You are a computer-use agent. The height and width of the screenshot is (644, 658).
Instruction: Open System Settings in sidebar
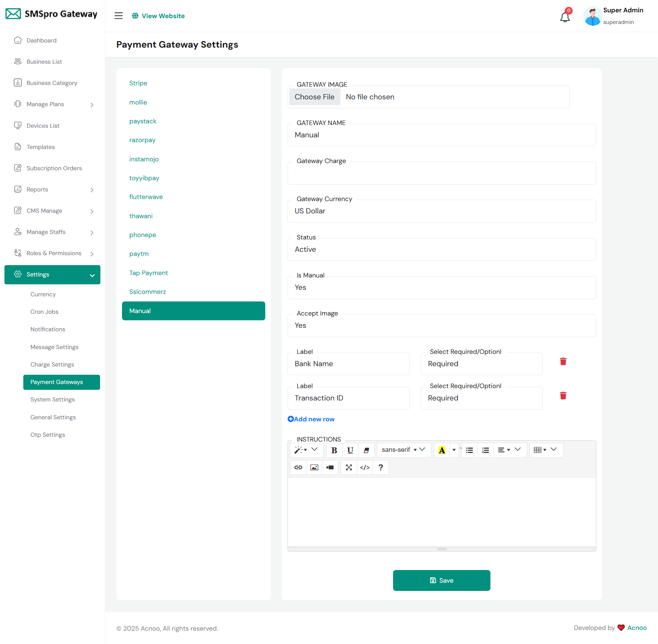[52, 399]
